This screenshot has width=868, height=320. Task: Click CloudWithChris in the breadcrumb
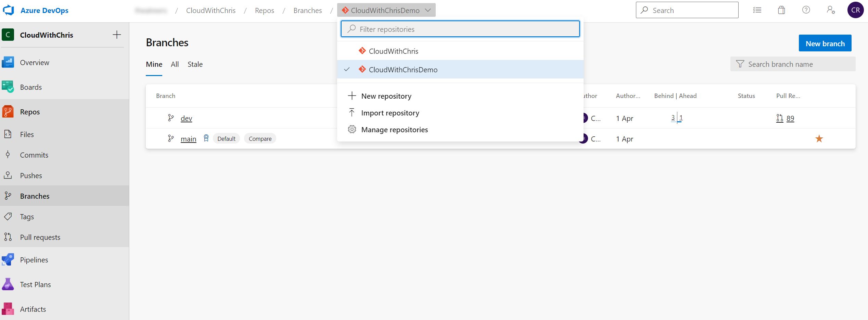pos(211,10)
